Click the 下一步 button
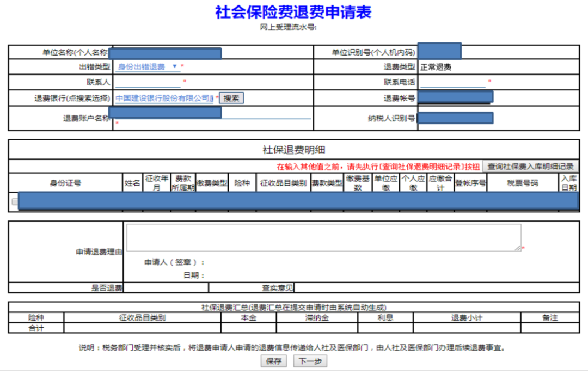 [x=310, y=361]
